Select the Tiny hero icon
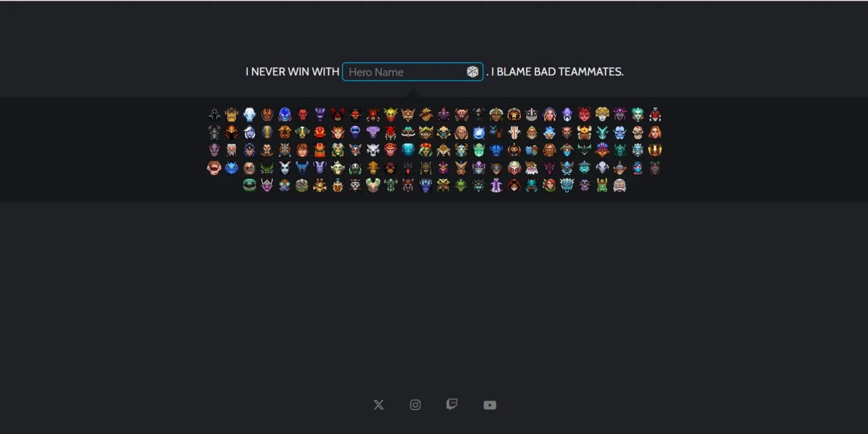Screen dimensions: 868x434 click(x=302, y=185)
